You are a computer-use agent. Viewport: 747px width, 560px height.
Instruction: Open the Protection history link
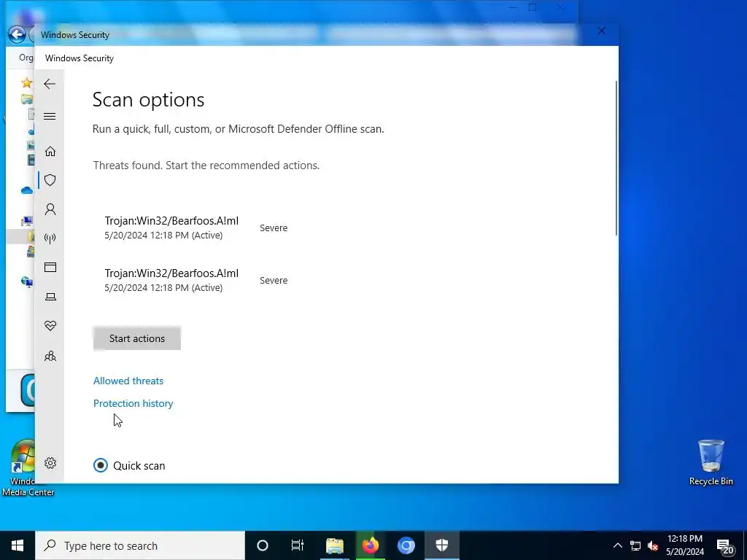[133, 403]
